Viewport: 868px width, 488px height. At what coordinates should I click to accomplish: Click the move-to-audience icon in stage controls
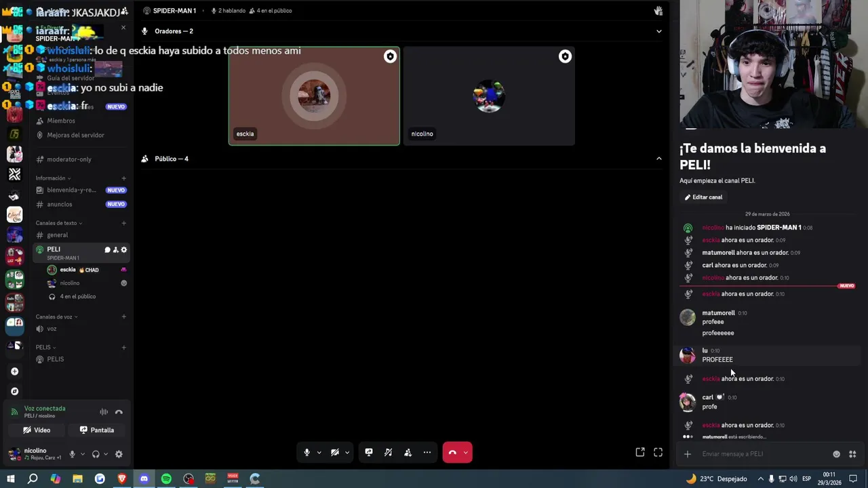click(408, 452)
